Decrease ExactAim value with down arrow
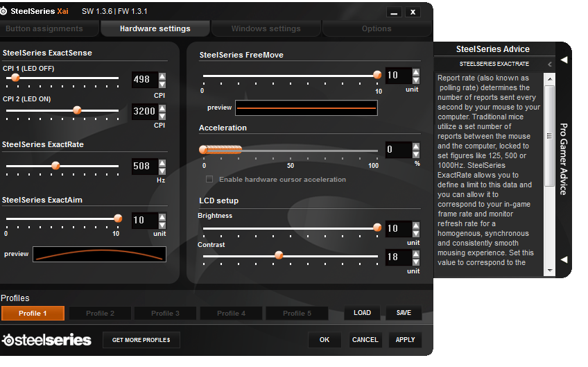Screen dimensions: 588x367 tap(162, 224)
